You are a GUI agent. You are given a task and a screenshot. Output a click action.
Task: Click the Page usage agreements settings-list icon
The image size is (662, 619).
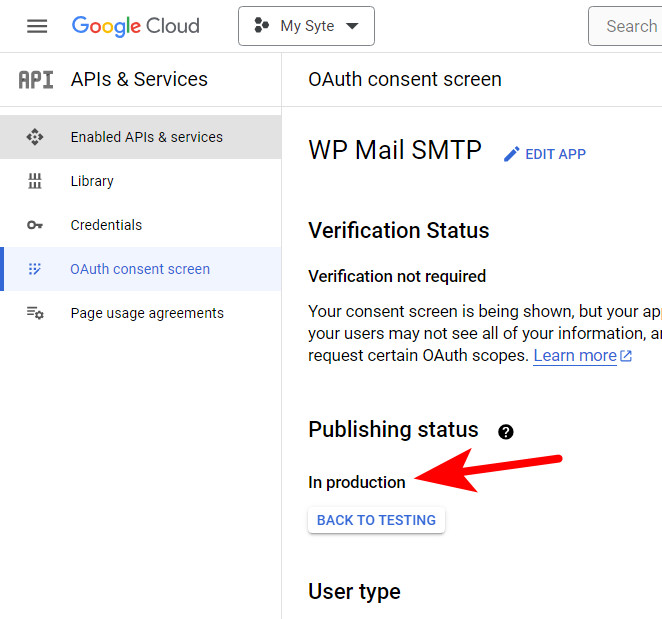35,313
